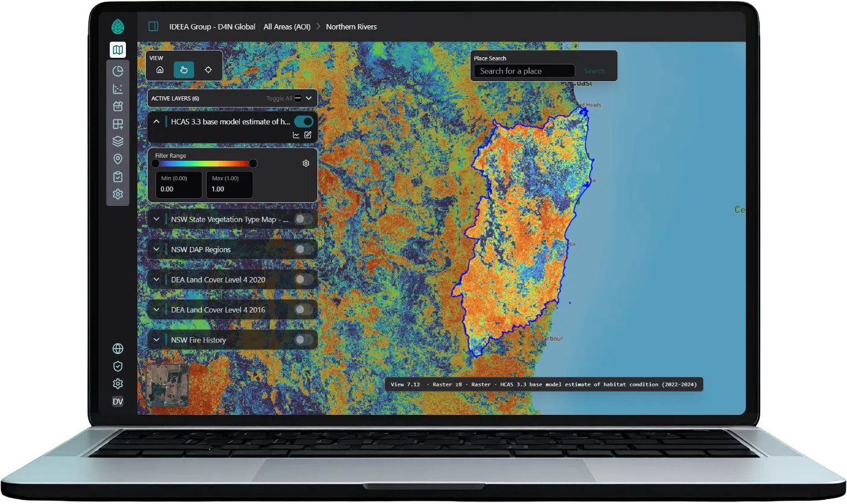Enable the NSW DAP Regions layer

tap(304, 249)
